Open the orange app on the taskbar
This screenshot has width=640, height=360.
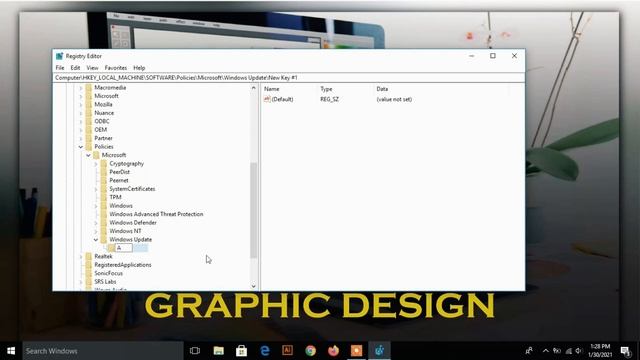(x=356, y=351)
